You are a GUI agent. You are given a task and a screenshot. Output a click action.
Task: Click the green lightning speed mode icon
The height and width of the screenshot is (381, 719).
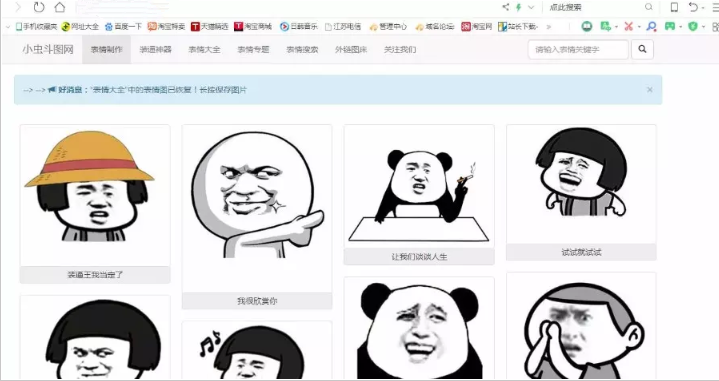click(x=519, y=7)
